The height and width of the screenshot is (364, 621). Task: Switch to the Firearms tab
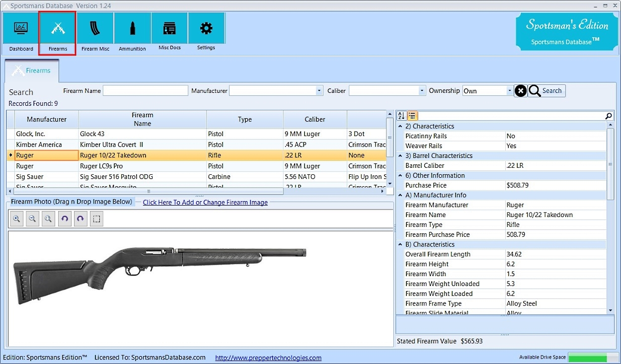[32, 71]
